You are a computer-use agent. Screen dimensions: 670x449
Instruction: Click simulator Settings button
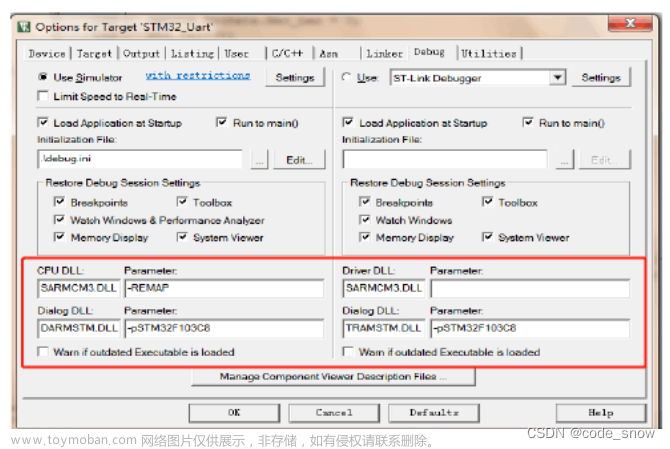point(295,77)
